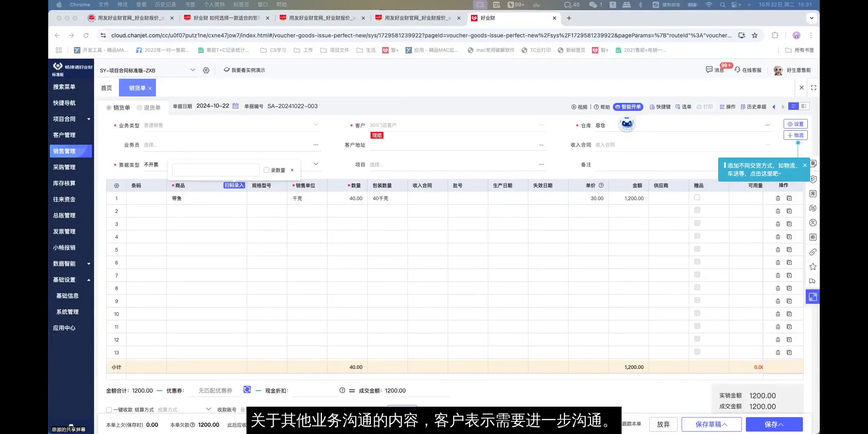Expand the SY-项目合同标准版-ZXB account dropdown
This screenshot has height=434, width=868.
(x=193, y=70)
